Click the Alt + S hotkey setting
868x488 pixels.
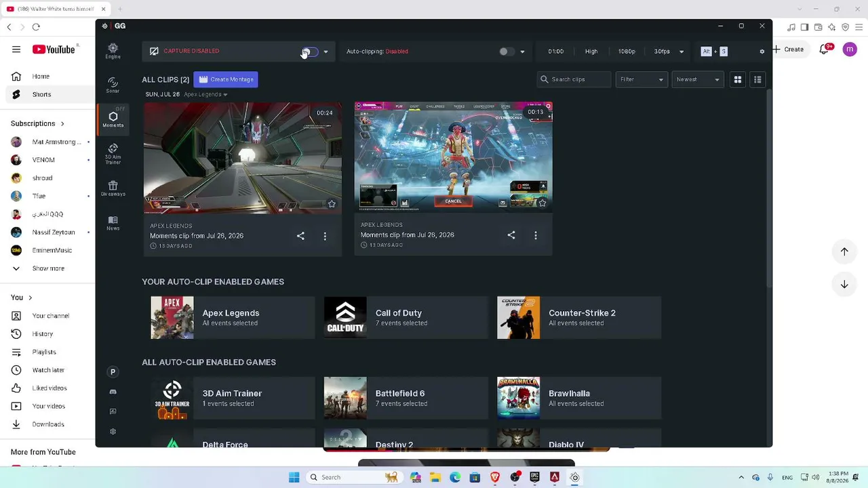714,52
